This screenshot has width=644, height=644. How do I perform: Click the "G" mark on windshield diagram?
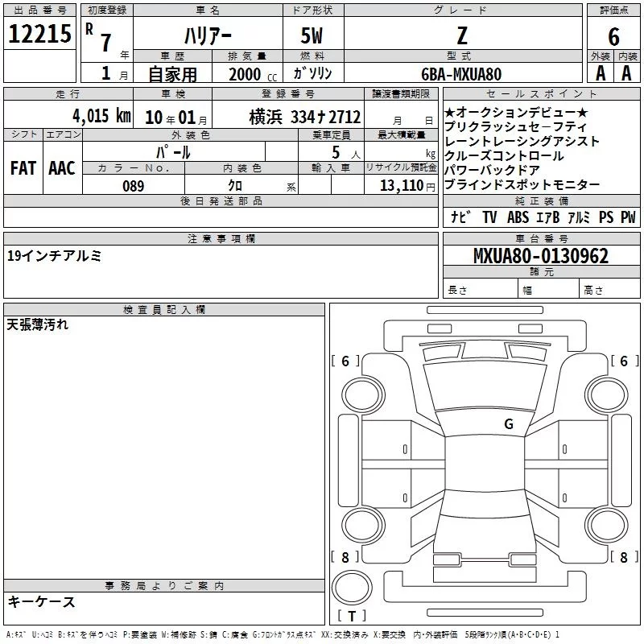[x=509, y=424]
